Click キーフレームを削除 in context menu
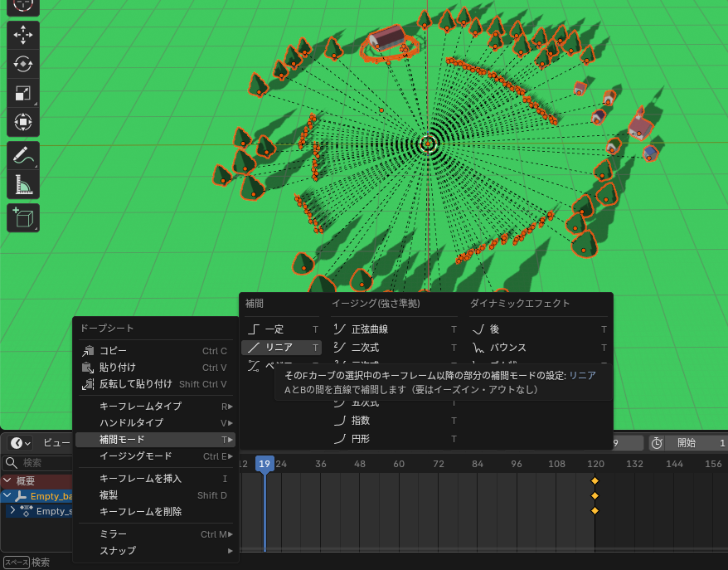 pos(140,511)
